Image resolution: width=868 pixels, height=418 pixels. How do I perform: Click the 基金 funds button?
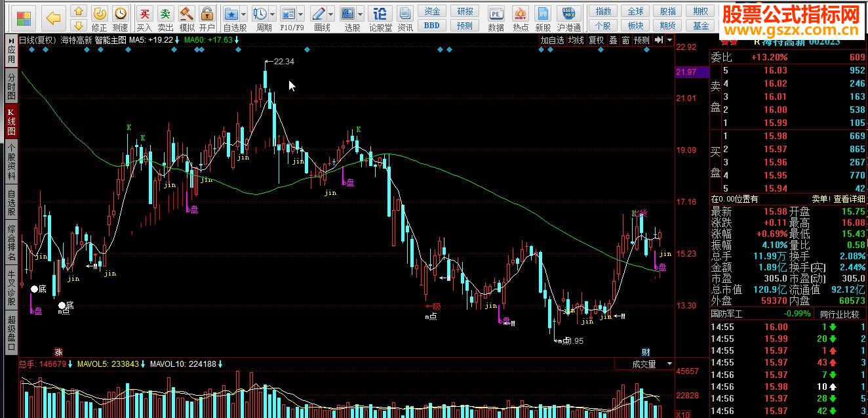[700, 25]
